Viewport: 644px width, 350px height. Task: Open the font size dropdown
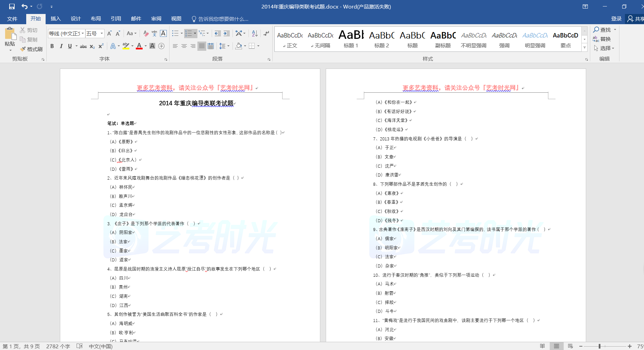[x=102, y=33]
